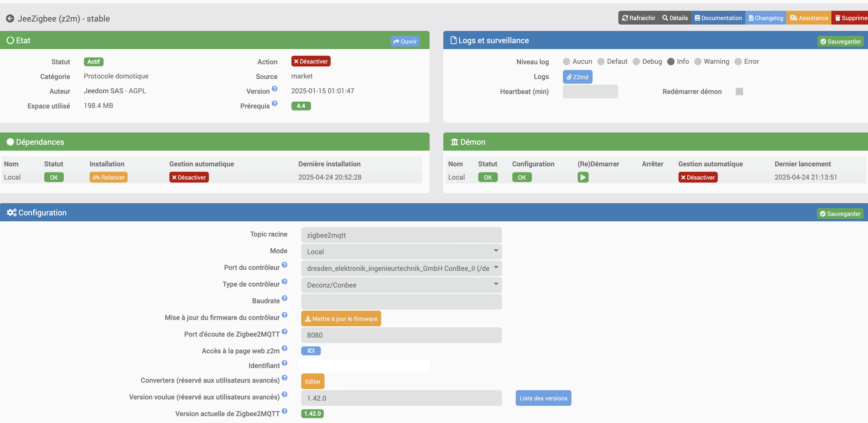Image resolution: width=868 pixels, height=423 pixels.
Task: Click the help icon beside Port du contrôleur
Action: click(x=285, y=265)
